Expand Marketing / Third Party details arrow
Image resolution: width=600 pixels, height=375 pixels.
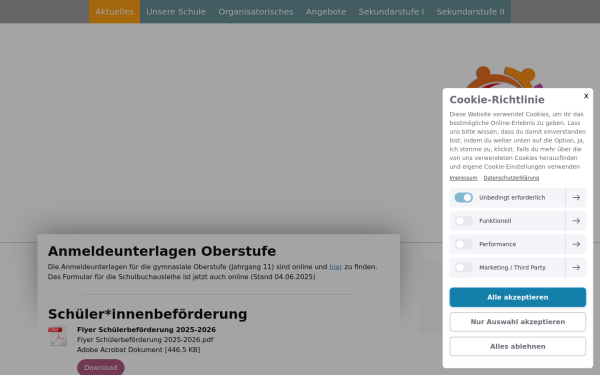tap(576, 267)
